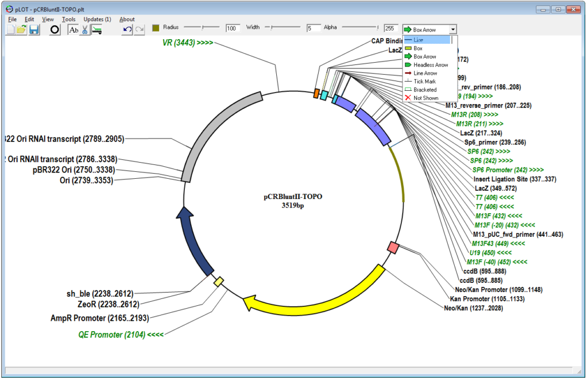
Task: Click the grayed-out Redo arrow
Action: (x=139, y=30)
